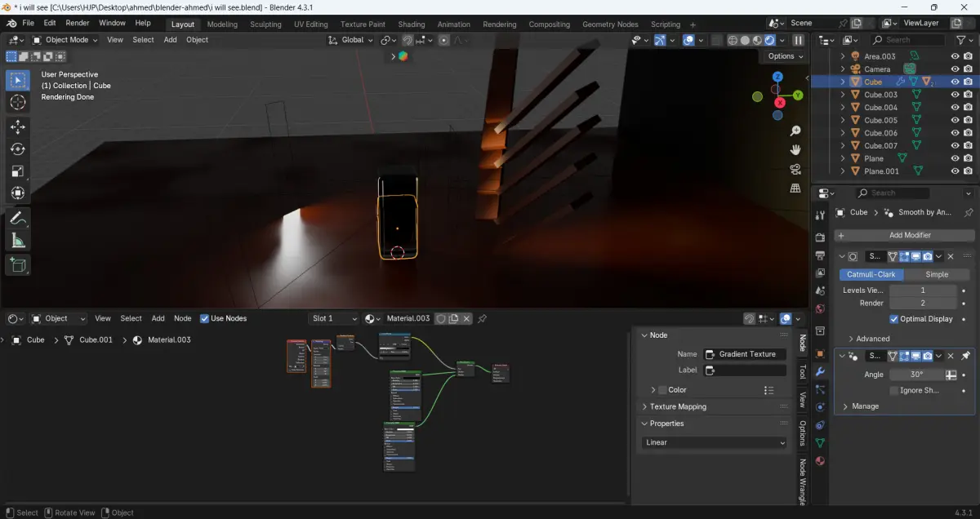This screenshot has width=980, height=519.
Task: Toggle proportional editing button
Action: click(443, 40)
